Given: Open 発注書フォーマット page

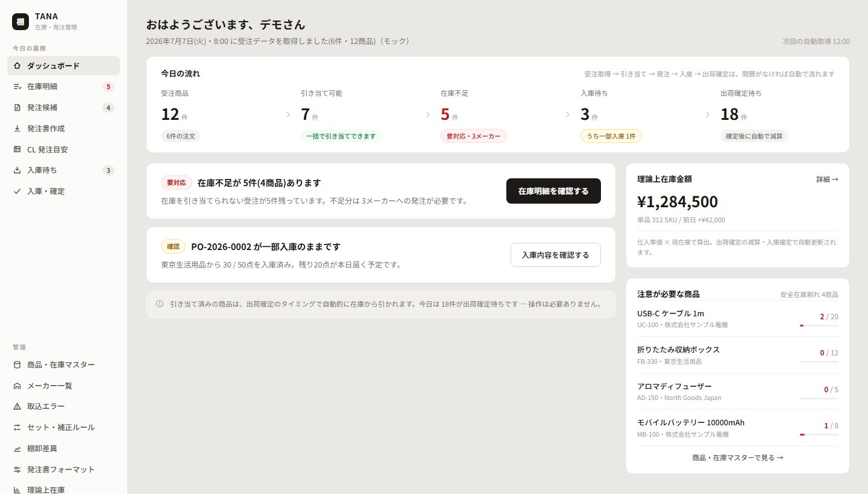Looking at the screenshot, I should [63, 469].
